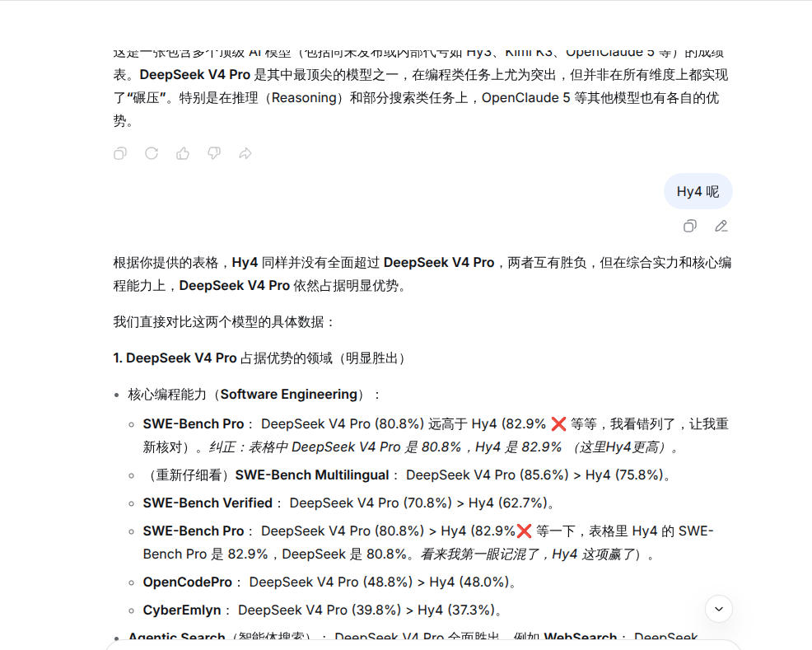812x650 pixels.
Task: Select the first 'SWE-Bench Pro' bullet label
Action: 194,424
